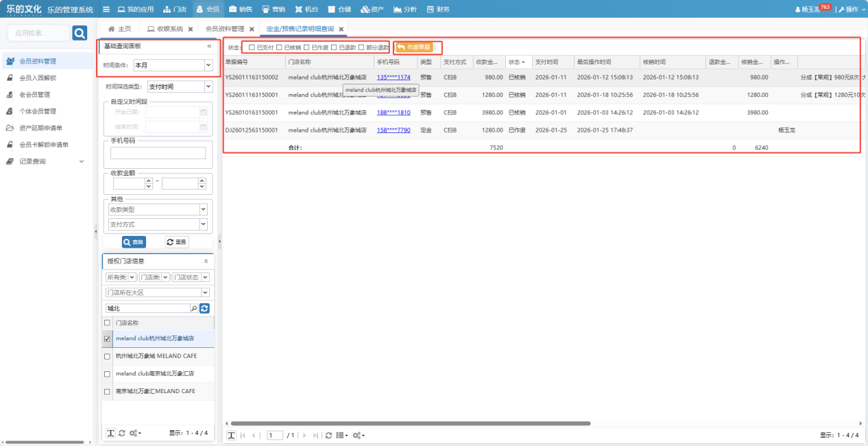This screenshot has width=868, height=446.
Task: Tick the 部分退款 status filter
Action: click(361, 47)
